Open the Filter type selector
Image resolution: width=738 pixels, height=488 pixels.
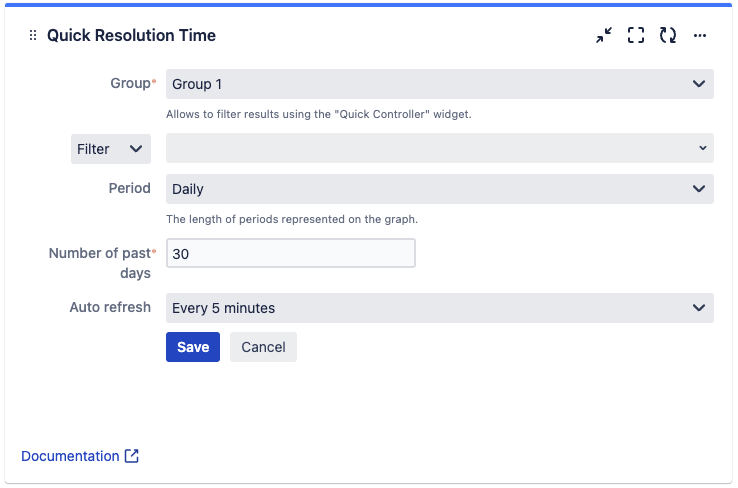pyautogui.click(x=110, y=149)
